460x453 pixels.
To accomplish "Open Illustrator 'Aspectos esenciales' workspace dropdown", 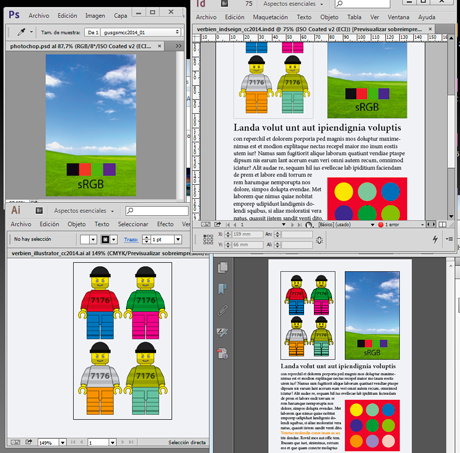I will pyautogui.click(x=84, y=211).
